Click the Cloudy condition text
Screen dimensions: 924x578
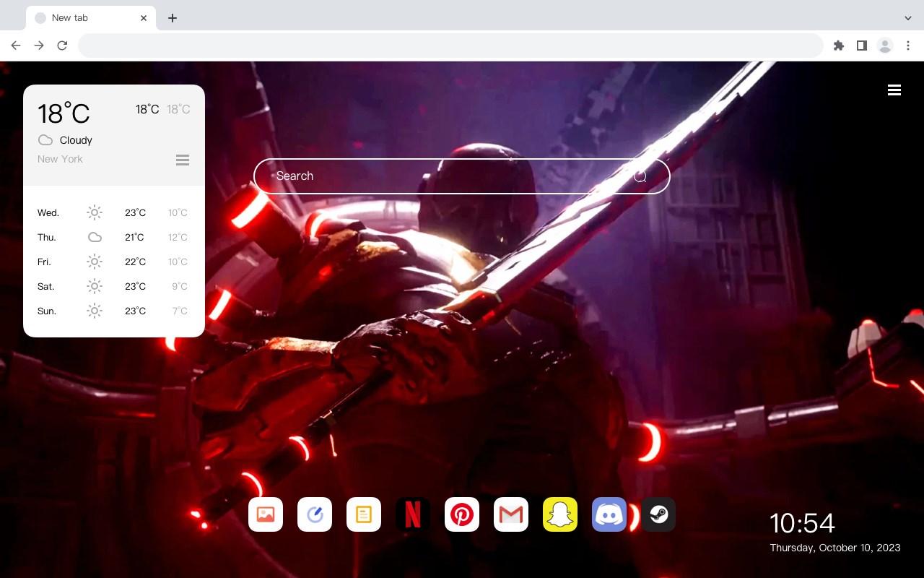(76, 140)
